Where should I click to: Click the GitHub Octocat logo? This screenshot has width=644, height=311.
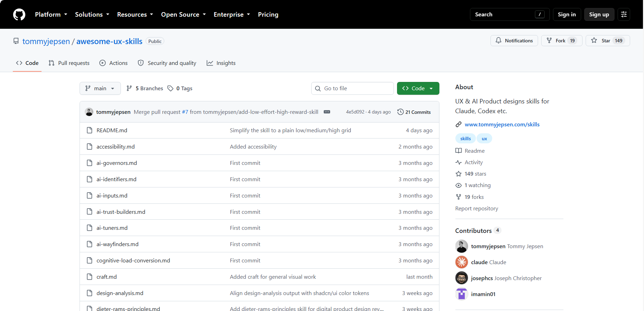19,15
